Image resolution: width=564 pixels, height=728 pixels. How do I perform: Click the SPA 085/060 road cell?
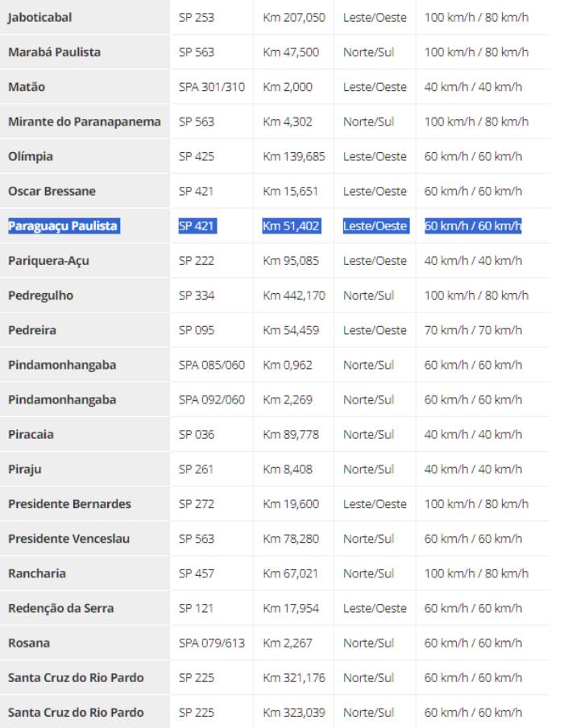click(212, 365)
